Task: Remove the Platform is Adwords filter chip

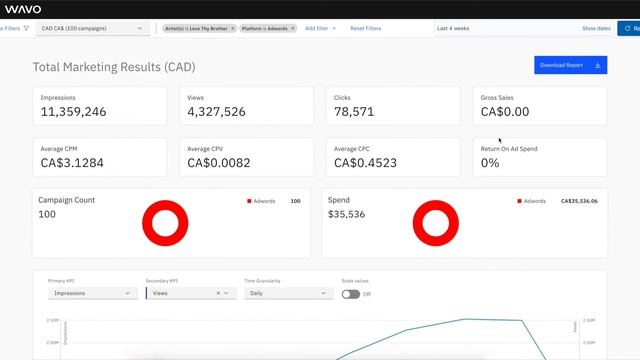Action: [293, 29]
